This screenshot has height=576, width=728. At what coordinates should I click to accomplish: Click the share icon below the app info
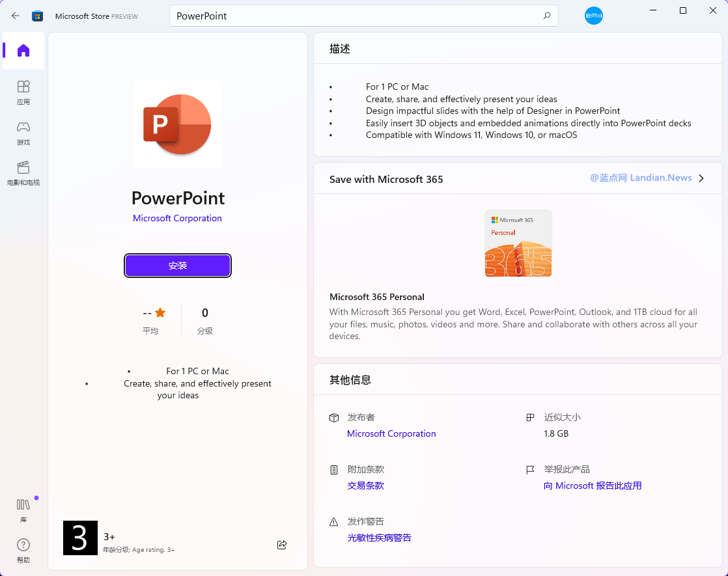[x=282, y=545]
